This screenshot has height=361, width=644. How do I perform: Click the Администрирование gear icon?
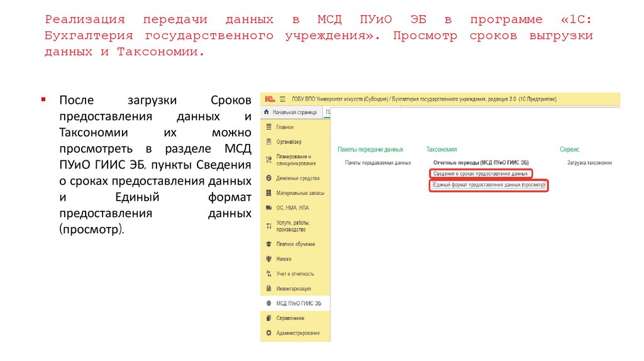point(269,333)
